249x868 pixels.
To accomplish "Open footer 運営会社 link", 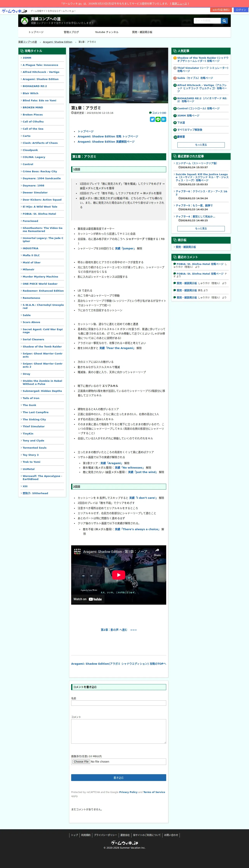I will 125,835.
